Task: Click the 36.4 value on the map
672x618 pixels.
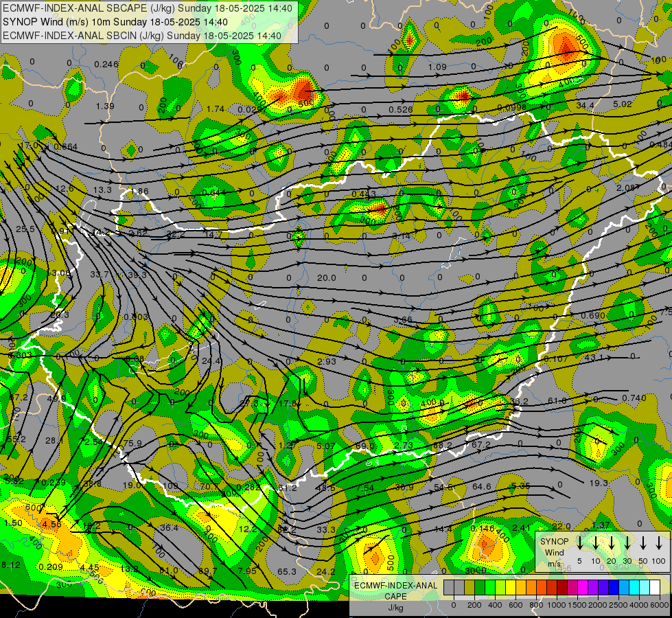Action: pyautogui.click(x=169, y=527)
